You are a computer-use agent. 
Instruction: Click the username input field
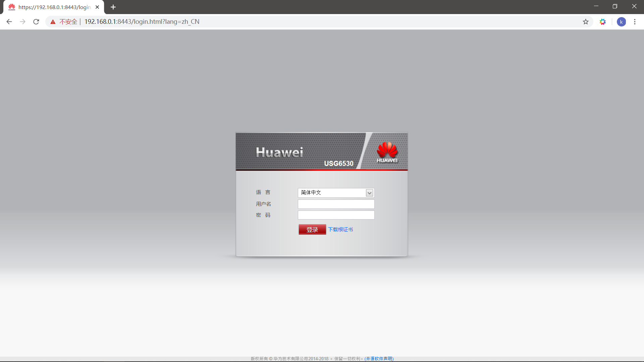336,204
